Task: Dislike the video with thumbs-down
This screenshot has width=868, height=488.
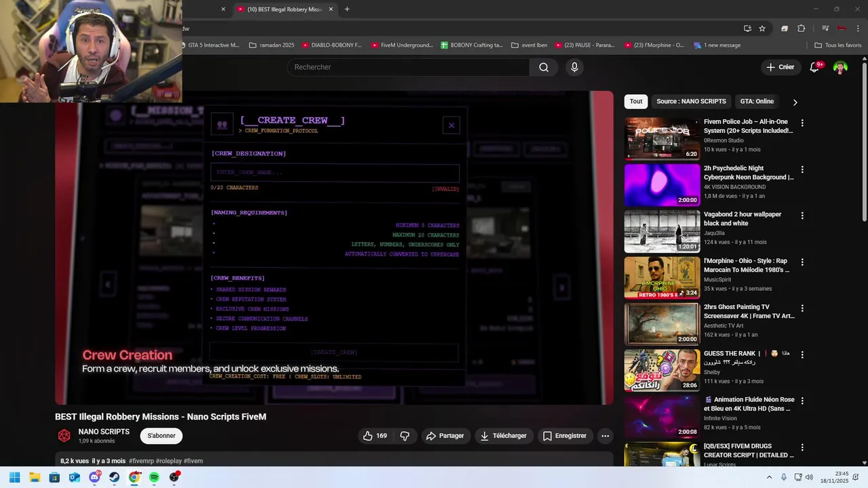Action: point(405,436)
